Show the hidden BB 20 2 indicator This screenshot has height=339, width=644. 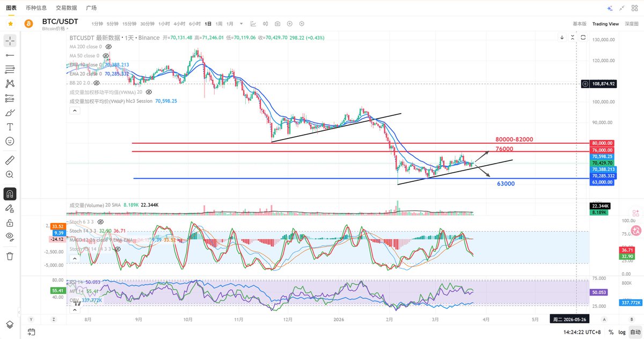97,83
